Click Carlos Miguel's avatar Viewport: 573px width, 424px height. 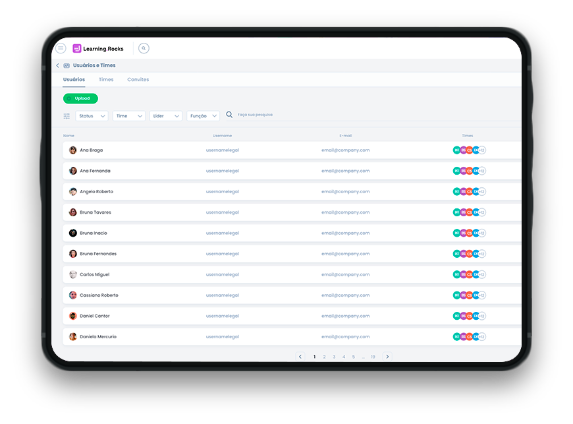tap(73, 274)
